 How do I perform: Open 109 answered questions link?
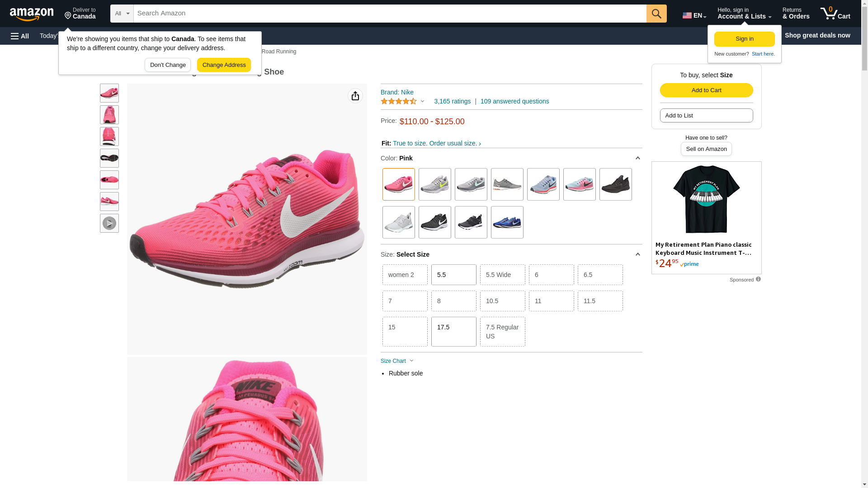point(514,101)
